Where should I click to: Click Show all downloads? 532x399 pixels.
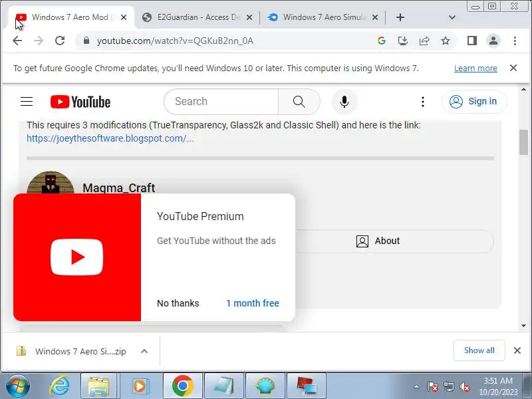[x=479, y=350]
